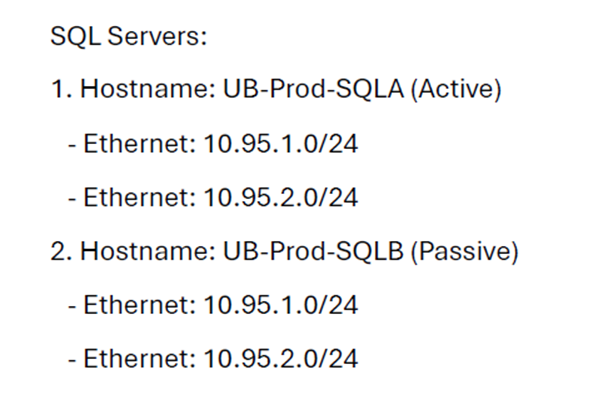This screenshot has width=608, height=415.
Task: Click the "(Passive)" status label
Action: pos(464,252)
